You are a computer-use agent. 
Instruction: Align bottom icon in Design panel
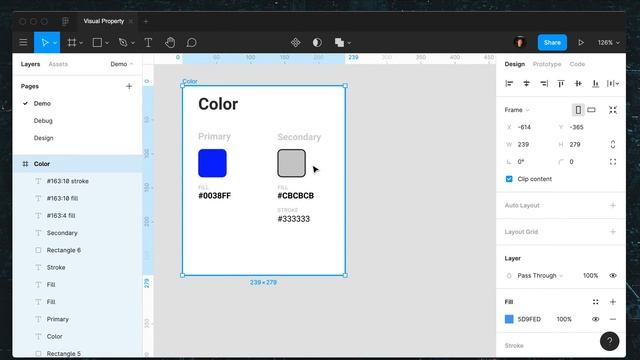[596, 84]
